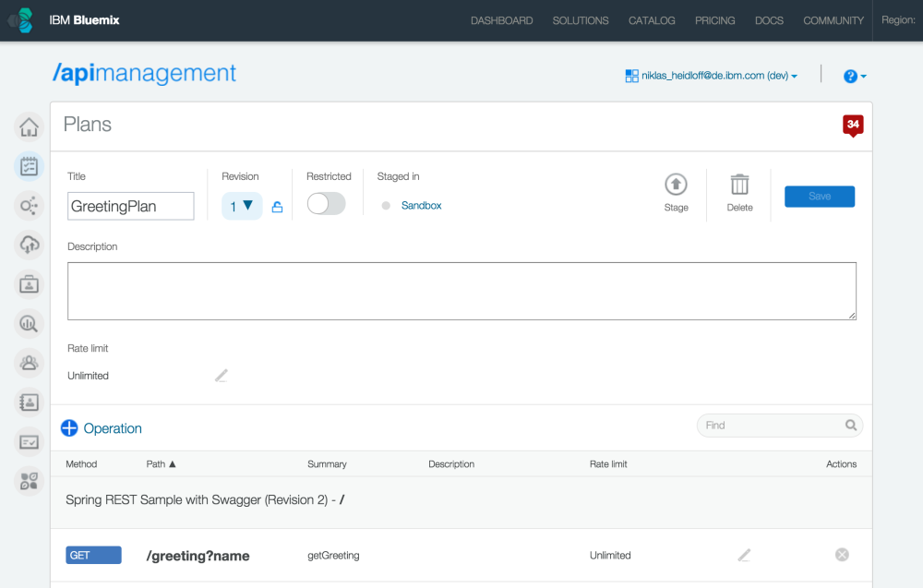Open the share-nodes sidebar icon
The height and width of the screenshot is (588, 923).
(x=29, y=206)
